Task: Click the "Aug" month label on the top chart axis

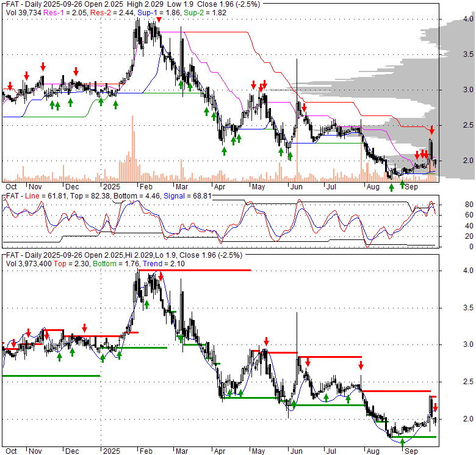Action: 373,187
